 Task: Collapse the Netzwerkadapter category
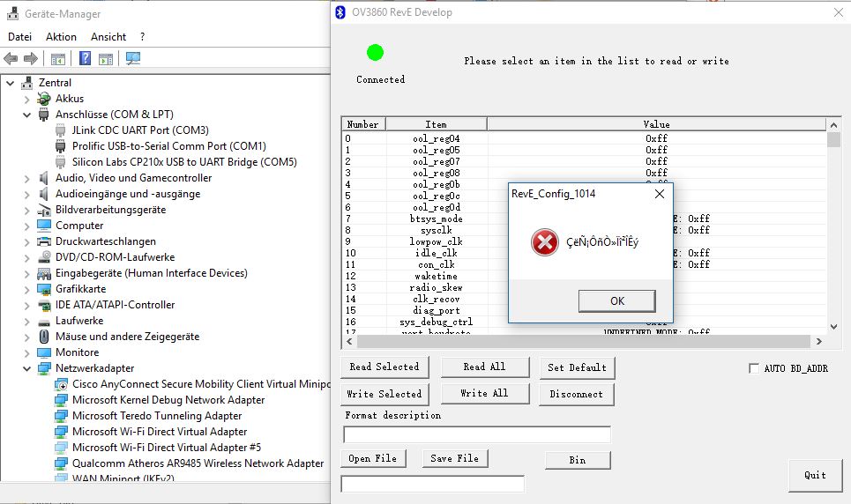point(27,368)
